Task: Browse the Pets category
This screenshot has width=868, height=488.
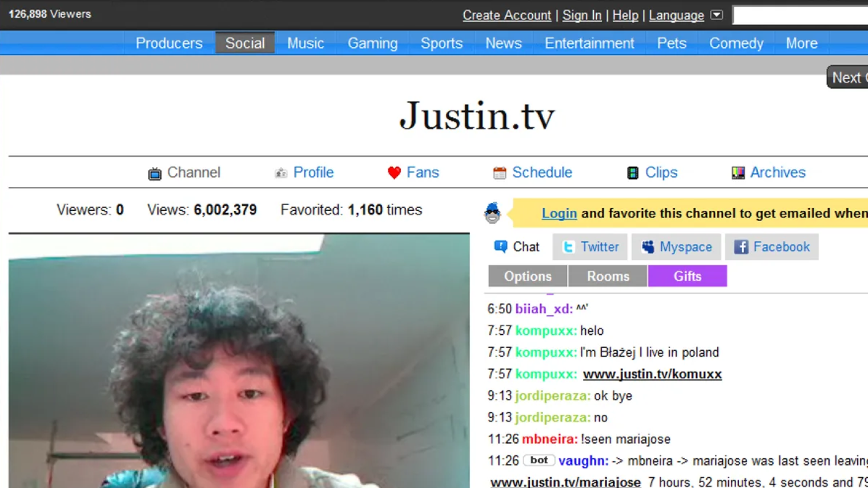Action: [x=672, y=43]
